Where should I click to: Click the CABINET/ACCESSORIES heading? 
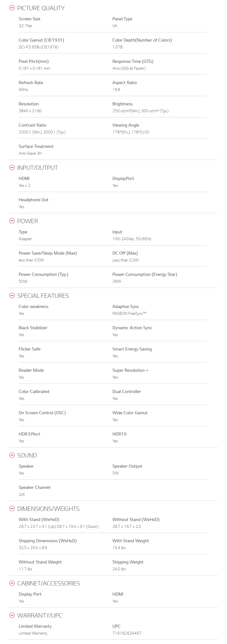click(48, 583)
